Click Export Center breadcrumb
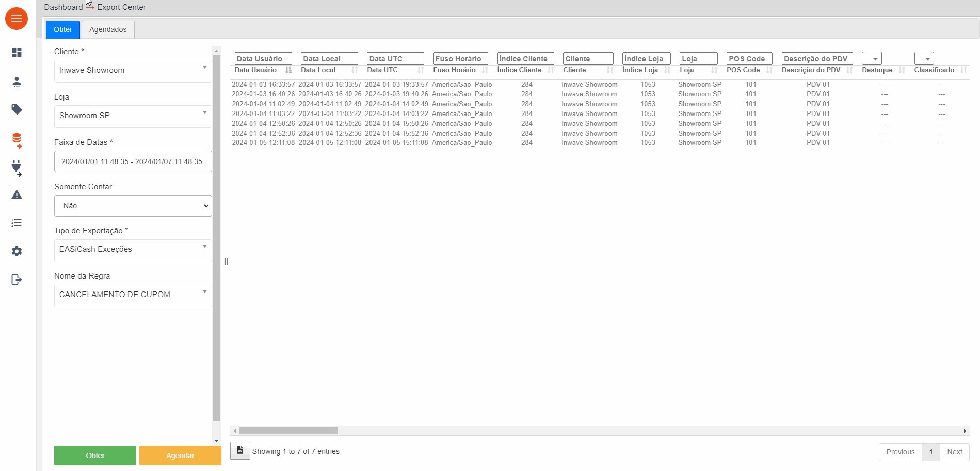 121,7
